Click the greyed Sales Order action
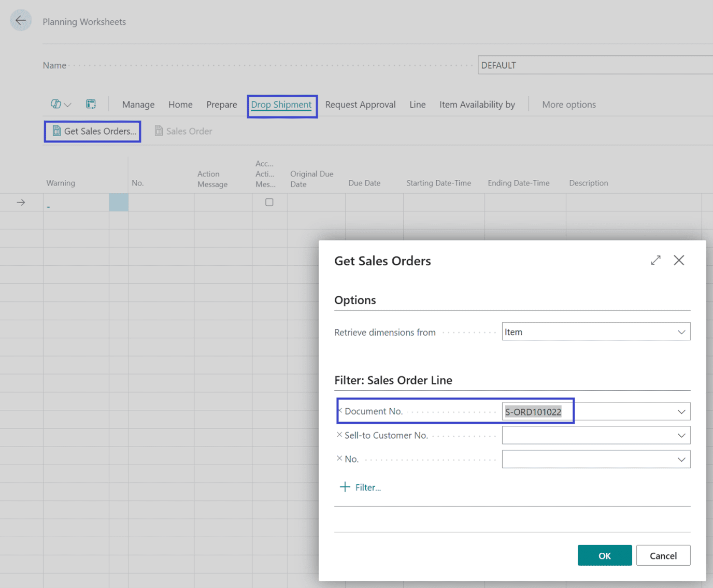Screen dimensions: 713x588 click(183, 132)
